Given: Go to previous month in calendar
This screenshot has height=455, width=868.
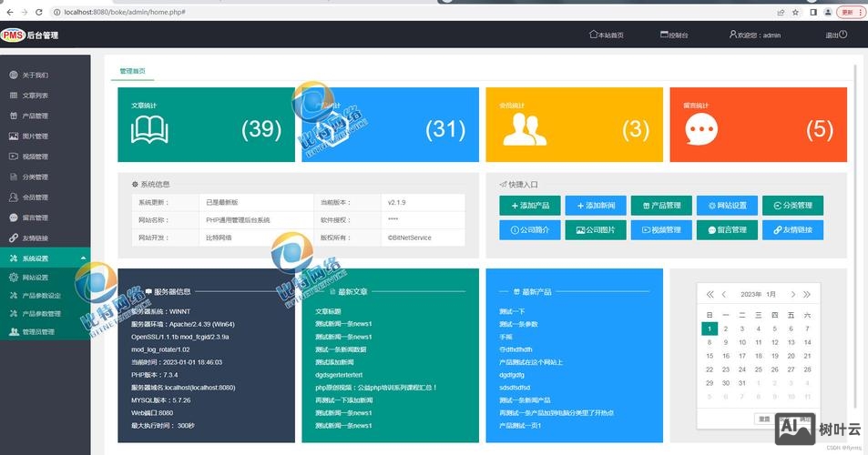Looking at the screenshot, I should [x=724, y=294].
